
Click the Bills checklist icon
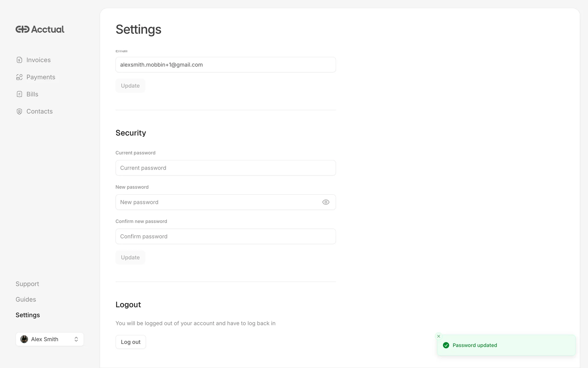19,94
